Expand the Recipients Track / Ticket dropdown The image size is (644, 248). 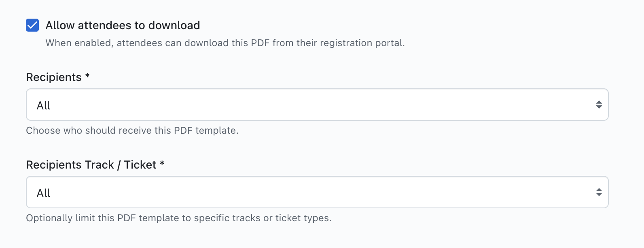317,192
